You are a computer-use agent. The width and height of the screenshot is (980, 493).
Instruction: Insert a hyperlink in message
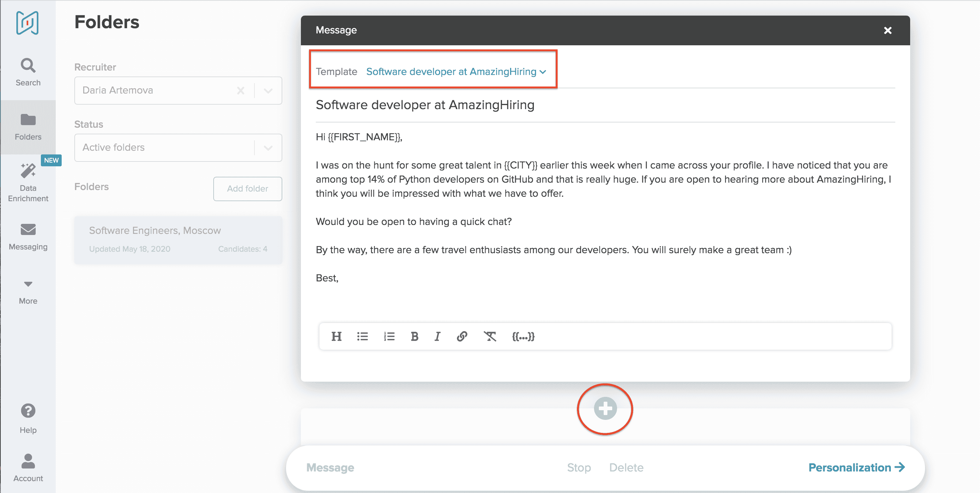point(462,336)
